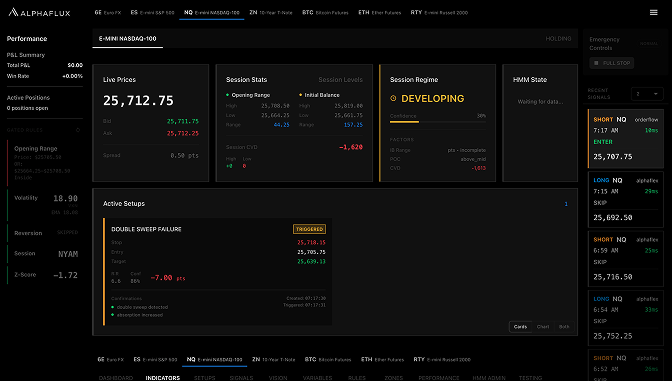Open the VARIABLES bottom nav tab

317,378
